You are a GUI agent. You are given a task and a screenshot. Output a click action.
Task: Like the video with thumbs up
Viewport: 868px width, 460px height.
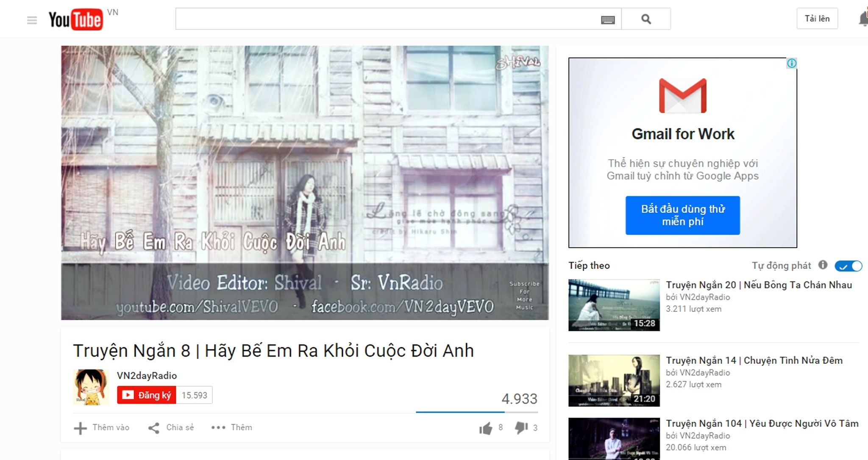486,428
